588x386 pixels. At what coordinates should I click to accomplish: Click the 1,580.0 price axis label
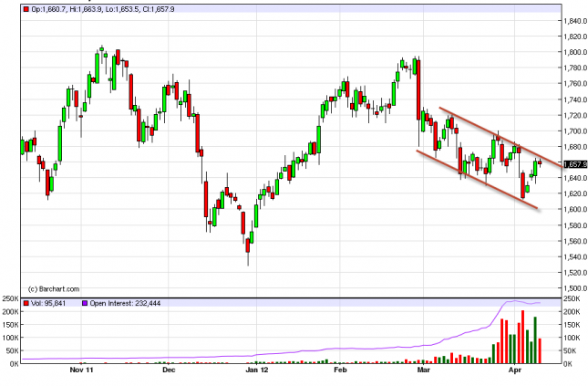click(575, 225)
